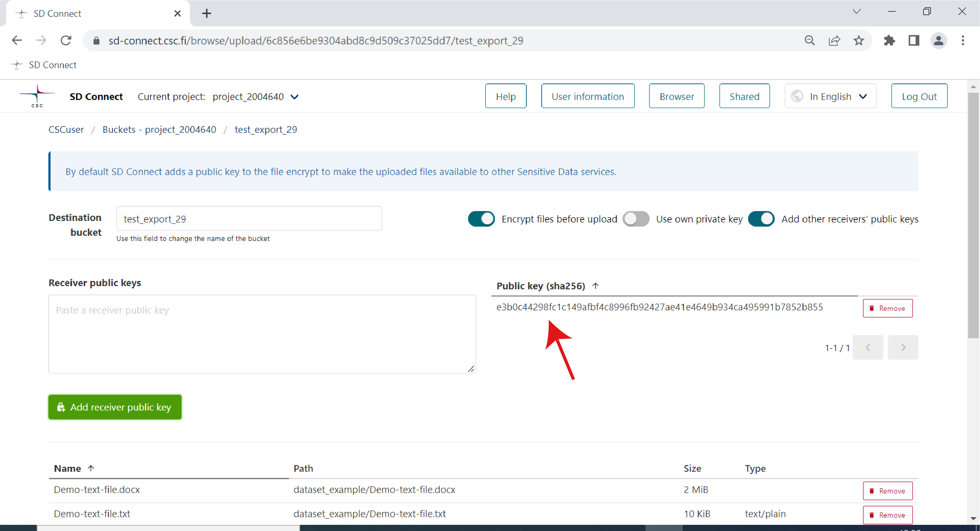This screenshot has height=531, width=980.
Task: Toggle Add other receivers' public keys
Action: coord(761,219)
